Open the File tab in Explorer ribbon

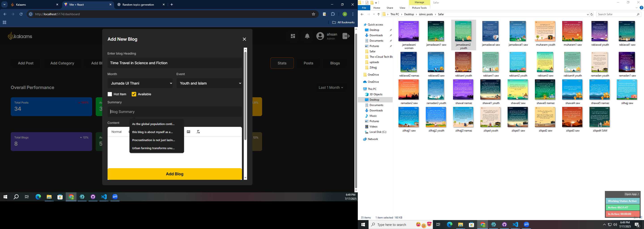364,8
